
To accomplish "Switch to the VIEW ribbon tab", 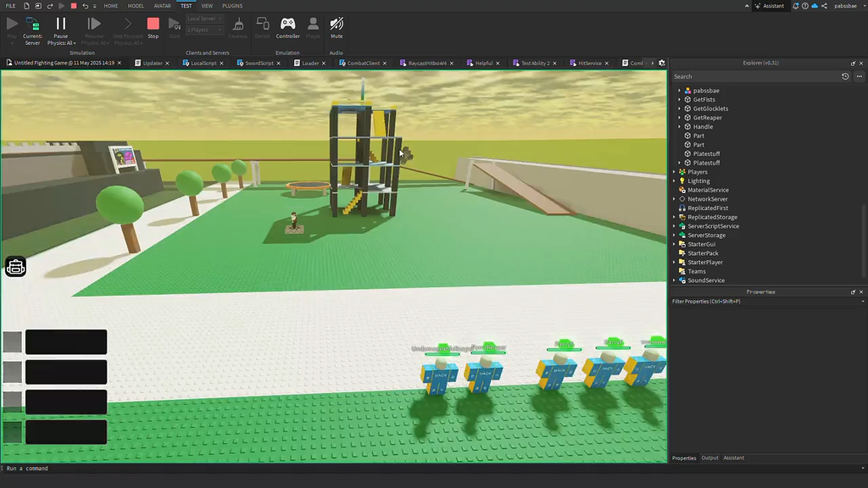I will [x=206, y=6].
